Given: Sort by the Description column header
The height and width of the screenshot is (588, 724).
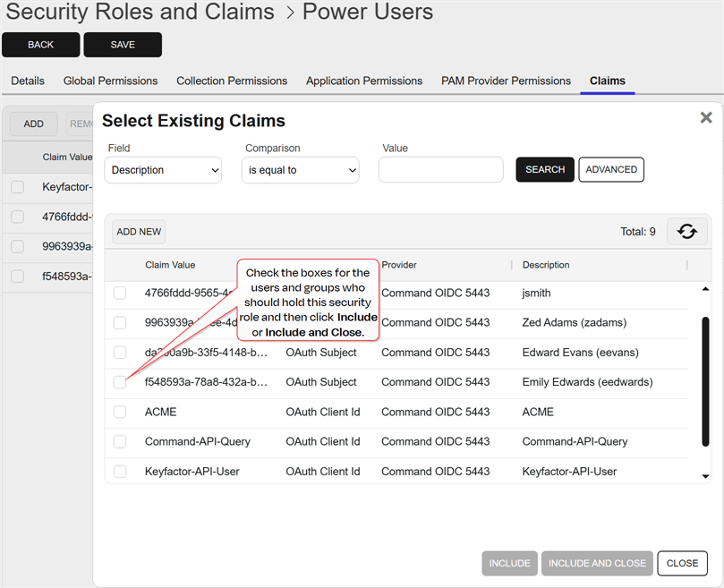Looking at the screenshot, I should pyautogui.click(x=546, y=265).
